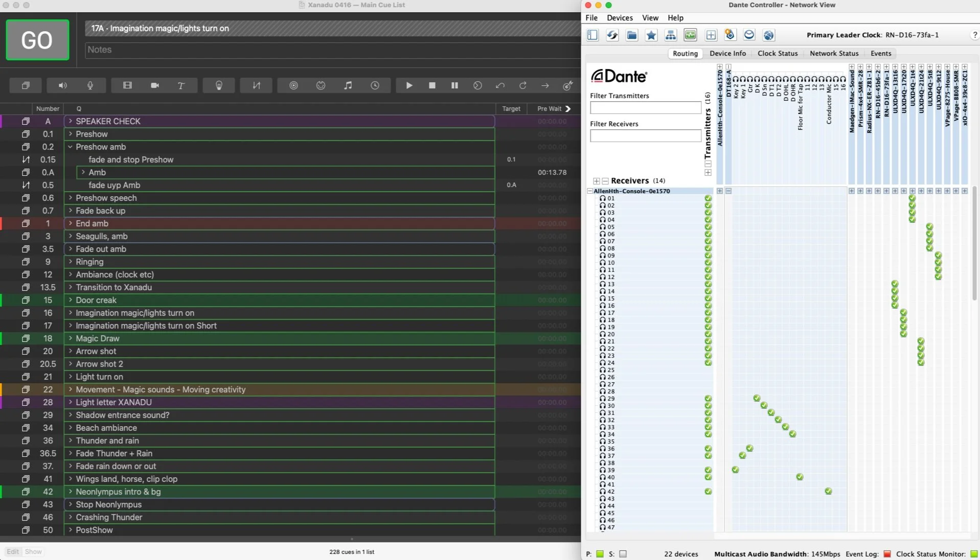This screenshot has width=980, height=560.
Task: Add a Devamp cue with redo arrow
Action: (522, 85)
